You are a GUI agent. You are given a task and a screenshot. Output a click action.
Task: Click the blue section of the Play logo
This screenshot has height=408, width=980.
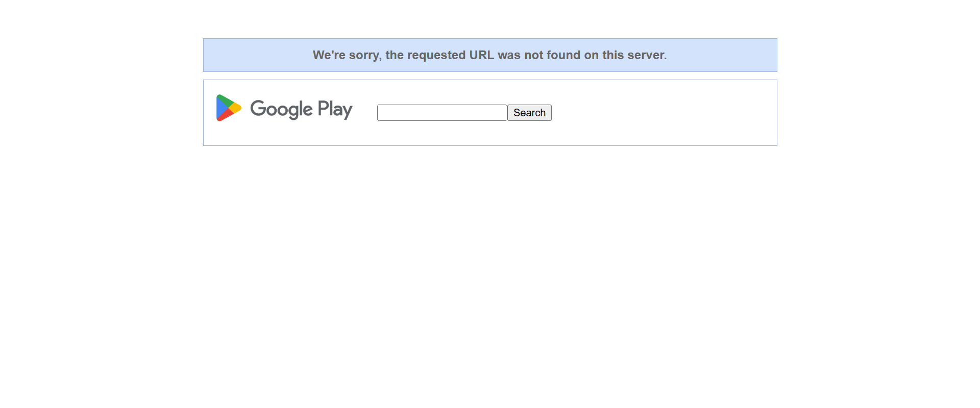pos(220,108)
